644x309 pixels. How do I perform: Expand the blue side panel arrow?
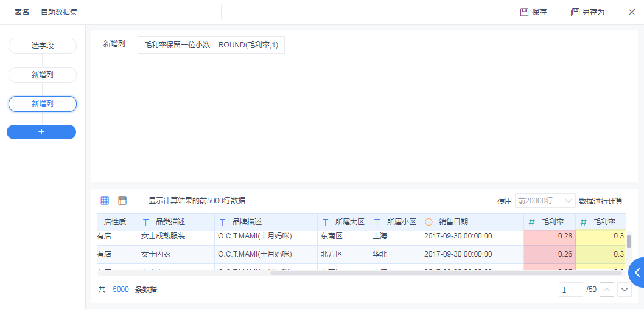point(637,272)
